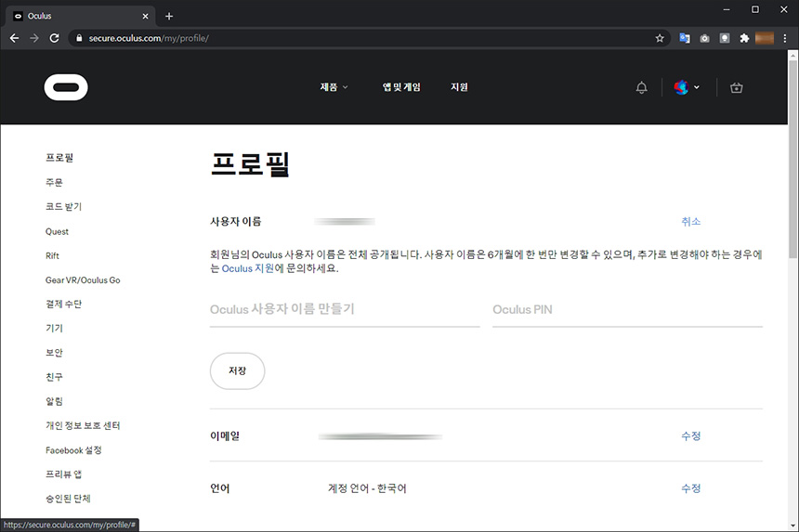Viewport: 799px width, 532px height.
Task: Click the 언어 label
Action: tap(219, 488)
